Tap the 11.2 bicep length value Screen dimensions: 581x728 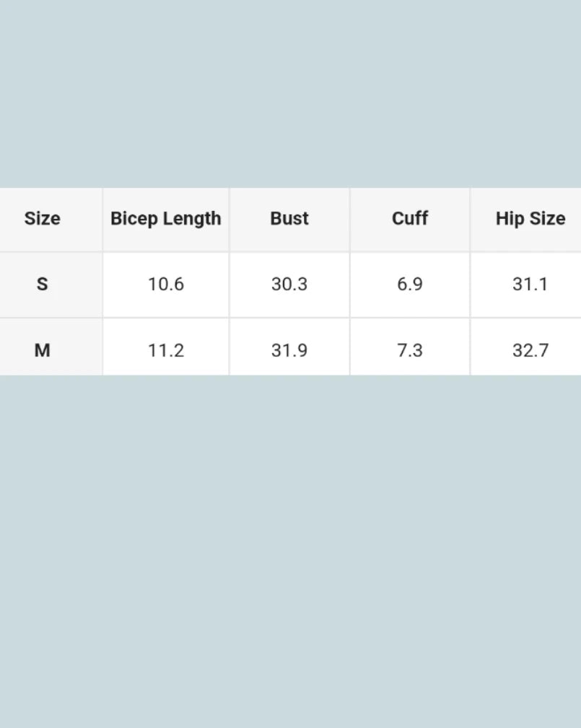(165, 350)
